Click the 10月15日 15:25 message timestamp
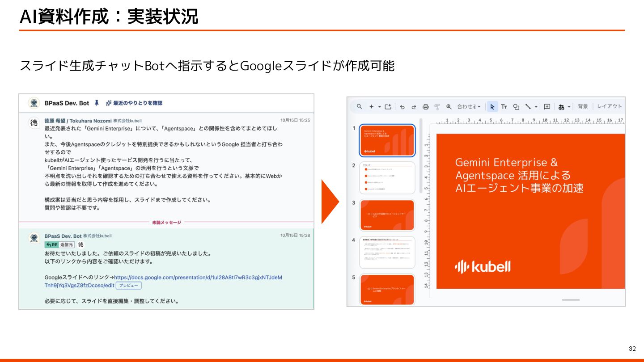Viewport: 644px width, 362px height. coord(295,120)
